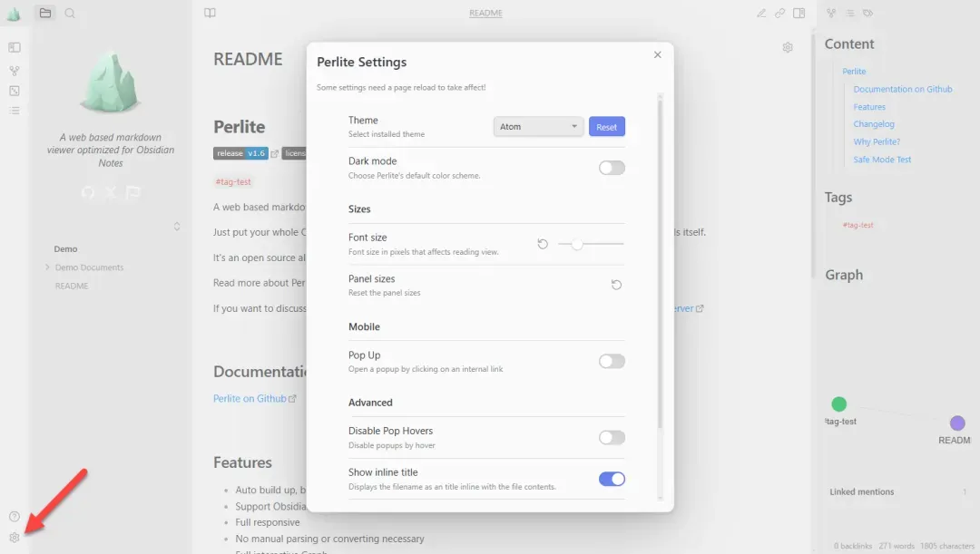Screen dimensions: 980x554
Task: Select README in the file tree
Action: (x=72, y=286)
